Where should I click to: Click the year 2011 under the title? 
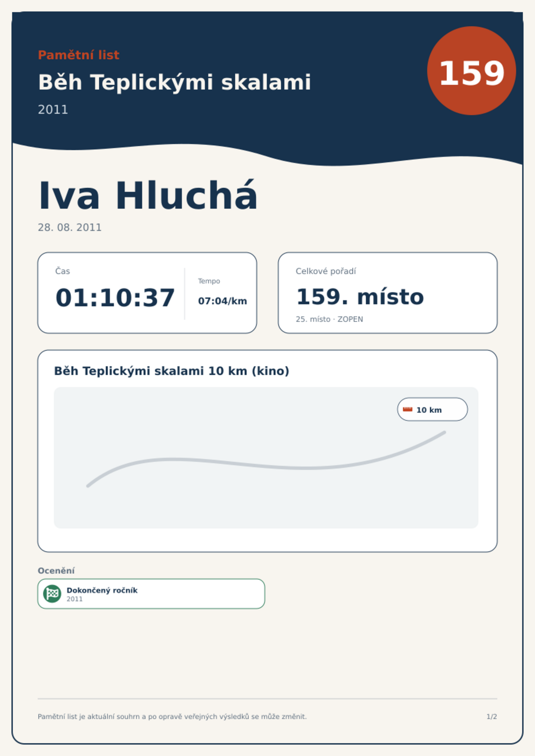53,110
